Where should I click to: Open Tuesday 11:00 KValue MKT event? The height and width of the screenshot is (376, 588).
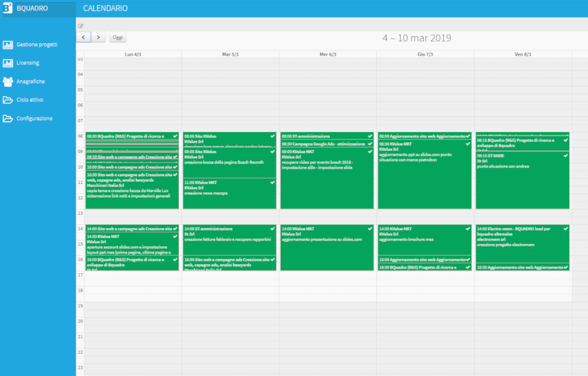[229, 194]
